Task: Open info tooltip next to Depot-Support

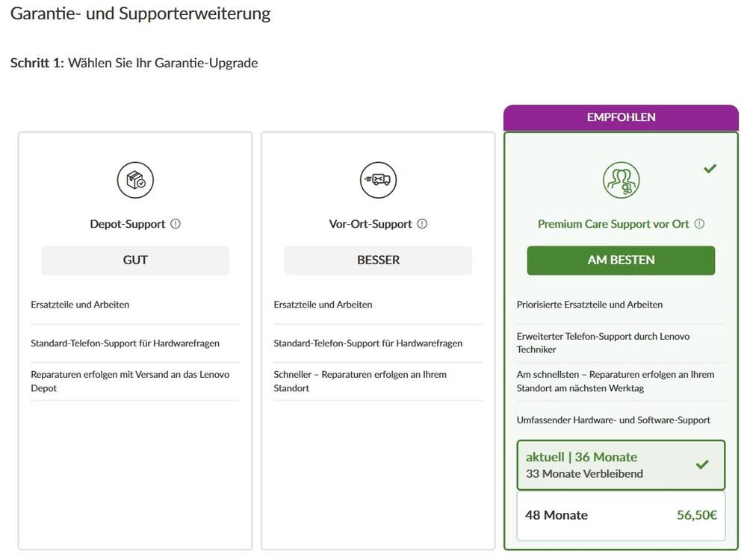Action: pyautogui.click(x=176, y=223)
